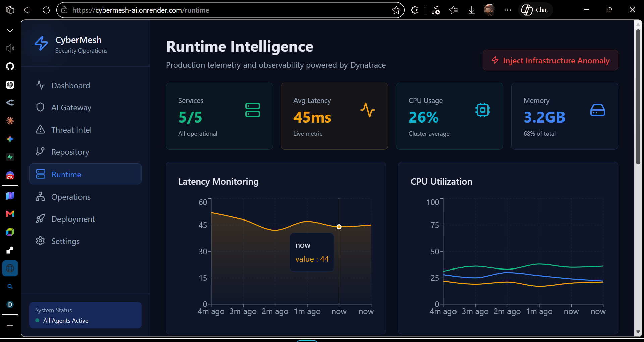
Task: Open the GitHub tab in the browser sidebar
Action: [x=10, y=66]
